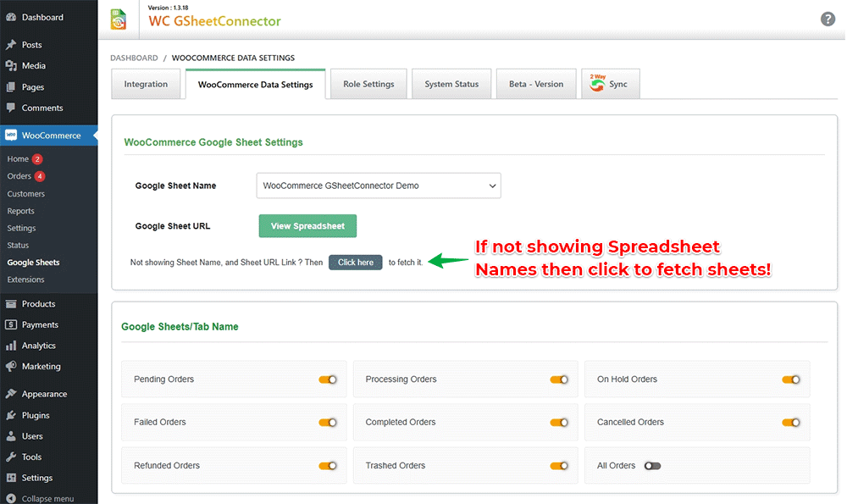
Task: Click the Users person icon
Action: click(11, 436)
